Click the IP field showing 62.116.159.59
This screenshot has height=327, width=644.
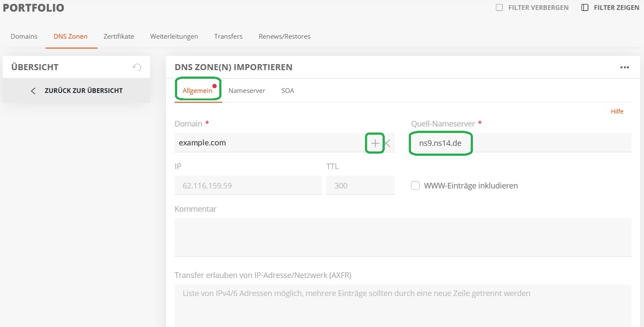point(248,185)
